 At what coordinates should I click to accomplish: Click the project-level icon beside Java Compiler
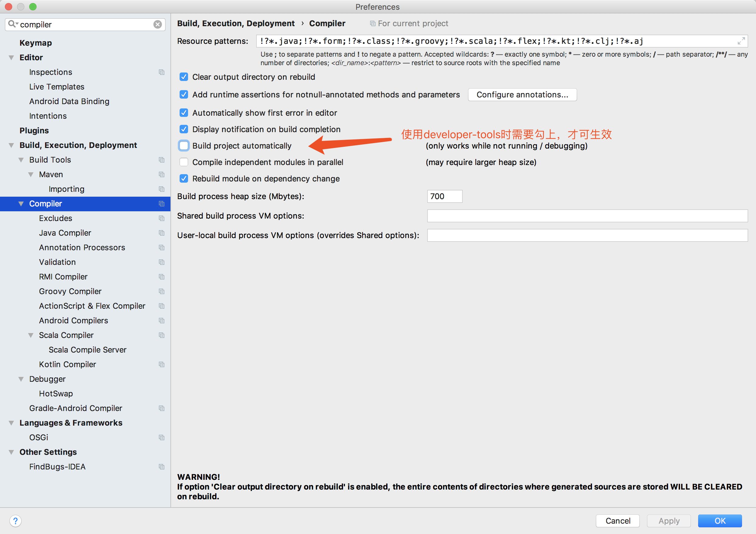(161, 233)
